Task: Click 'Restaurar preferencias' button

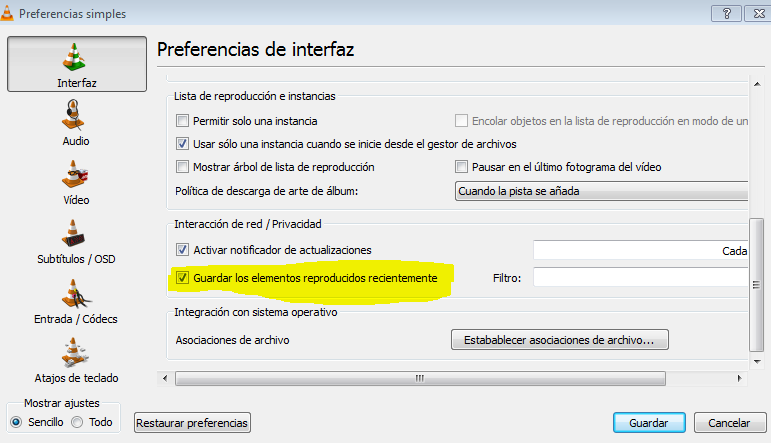Action: [x=191, y=423]
